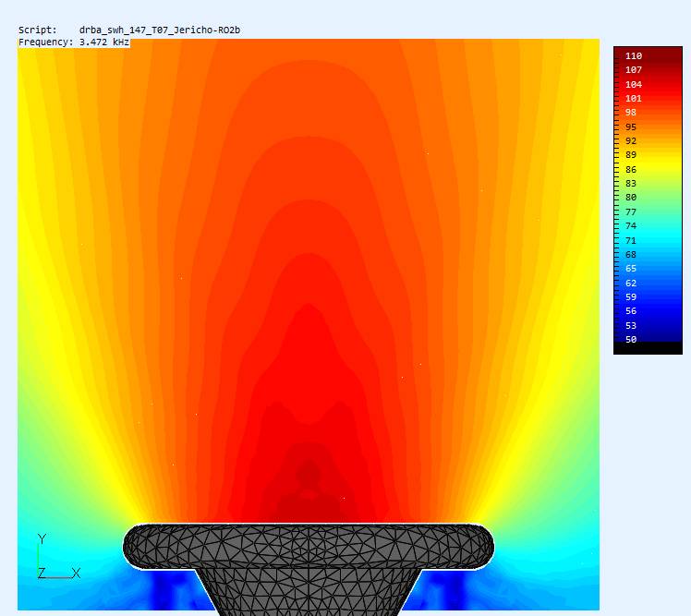Click the 68 label in the legend
This screenshot has height=616, width=691.
pos(631,254)
